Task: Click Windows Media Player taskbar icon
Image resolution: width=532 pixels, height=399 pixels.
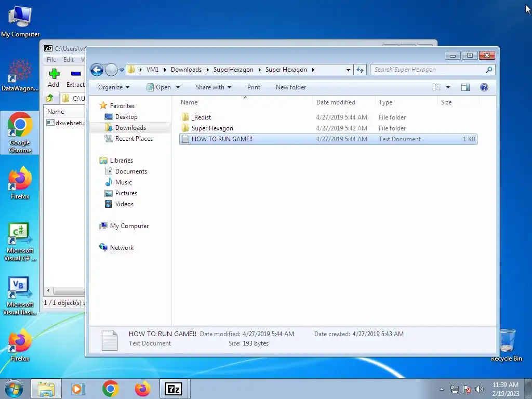Action: pos(78,389)
